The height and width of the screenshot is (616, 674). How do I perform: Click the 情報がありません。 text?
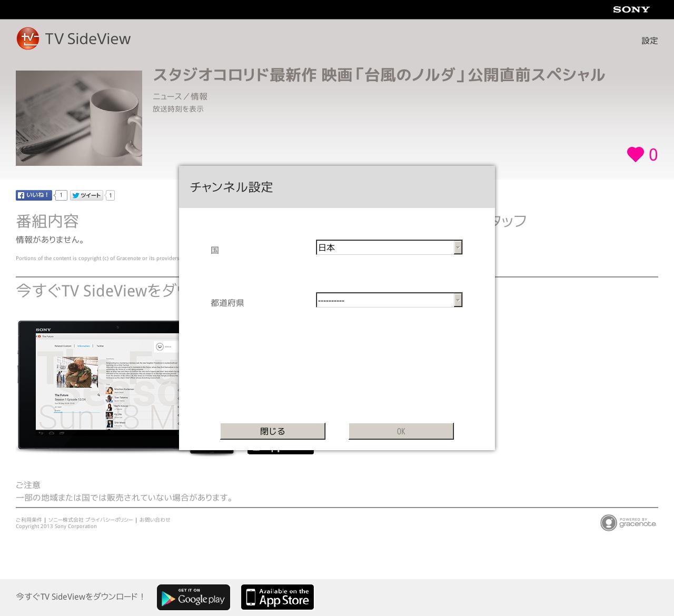52,240
